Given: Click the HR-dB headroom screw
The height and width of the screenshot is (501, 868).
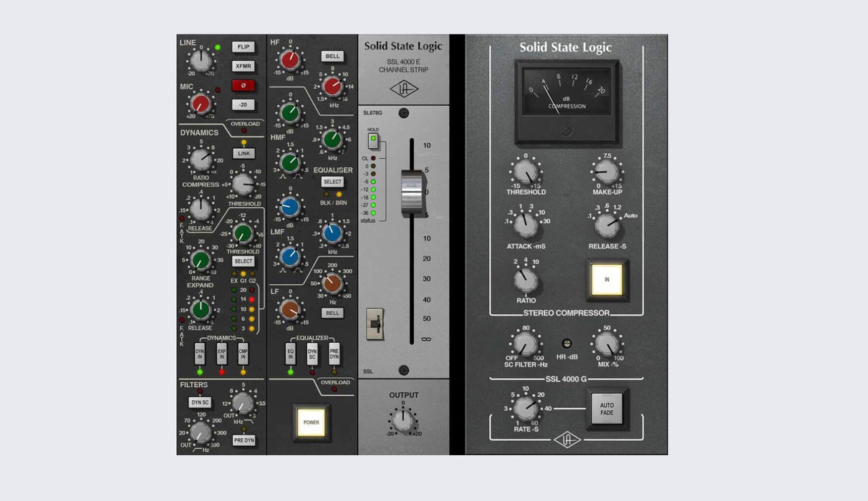Looking at the screenshot, I should tap(566, 344).
